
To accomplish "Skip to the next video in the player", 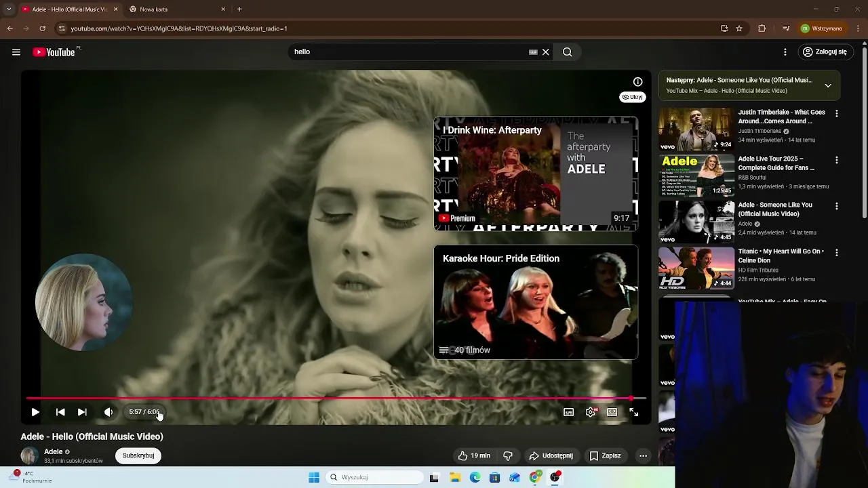I will (x=82, y=412).
